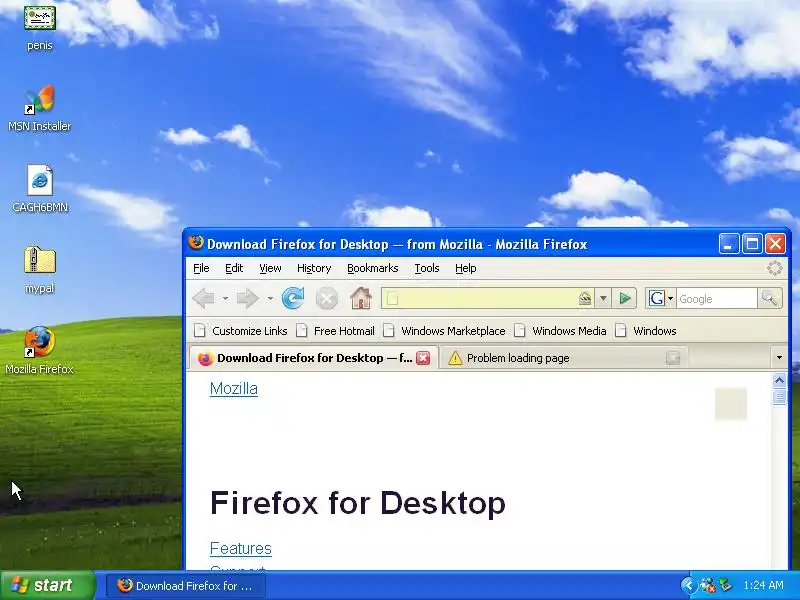This screenshot has width=800, height=600.
Task: Click the network connection tray icon
Action: (708, 585)
